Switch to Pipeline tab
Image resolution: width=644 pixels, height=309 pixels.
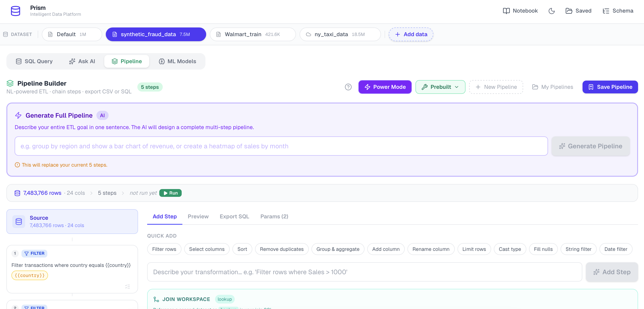click(x=127, y=61)
